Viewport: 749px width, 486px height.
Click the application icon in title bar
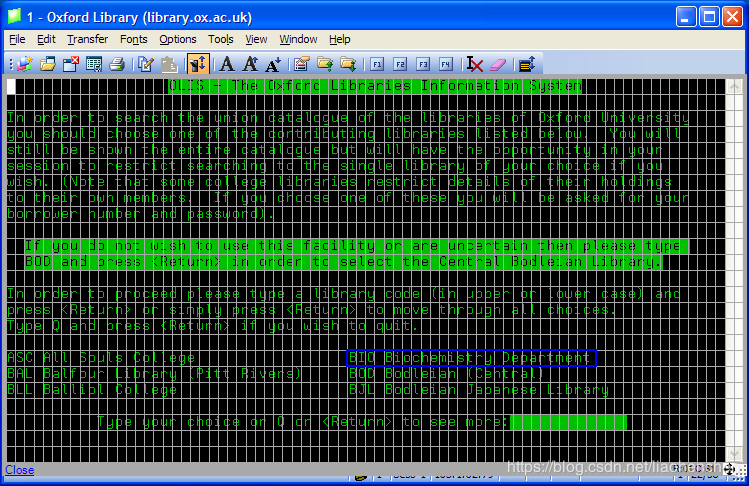(x=14, y=17)
